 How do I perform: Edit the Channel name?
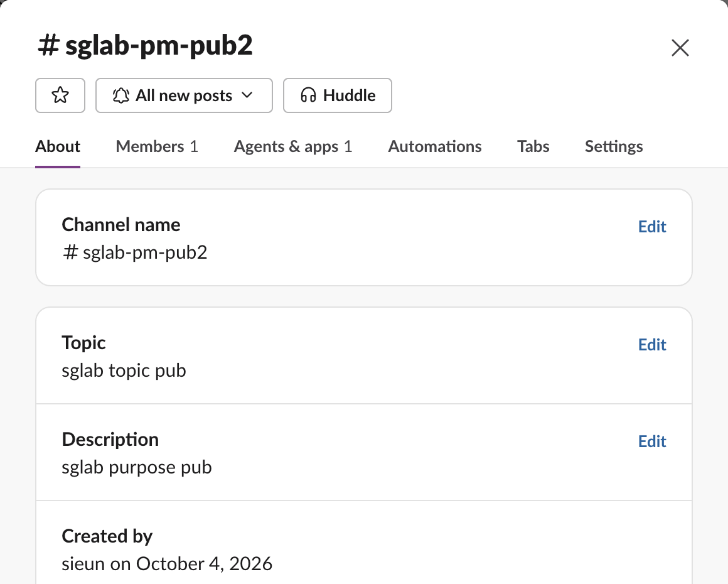[652, 227]
